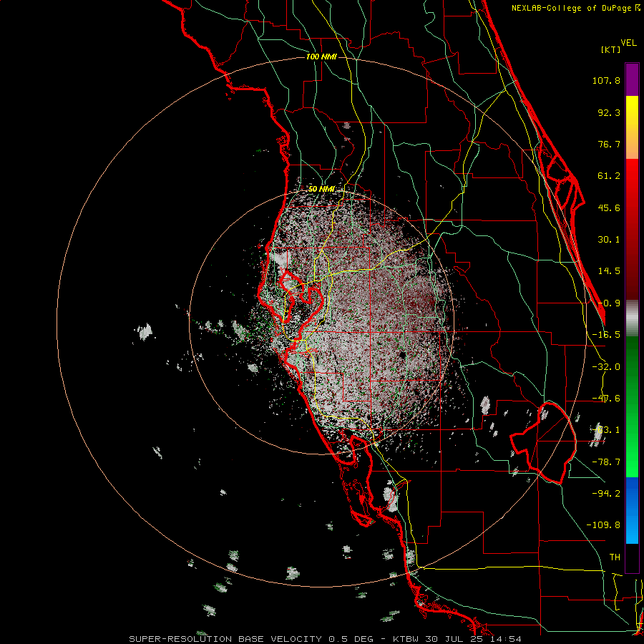Click the 14.5 velocity scale value

[x=609, y=271]
